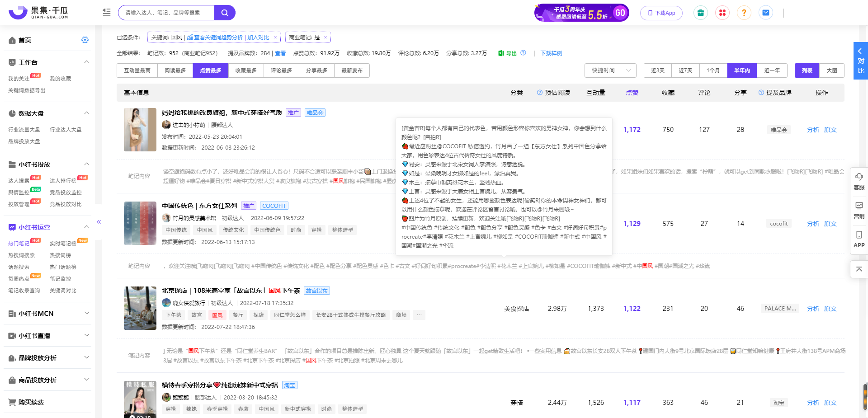Remove the 国风 keyword filter tag
The image size is (868, 418).
point(275,38)
